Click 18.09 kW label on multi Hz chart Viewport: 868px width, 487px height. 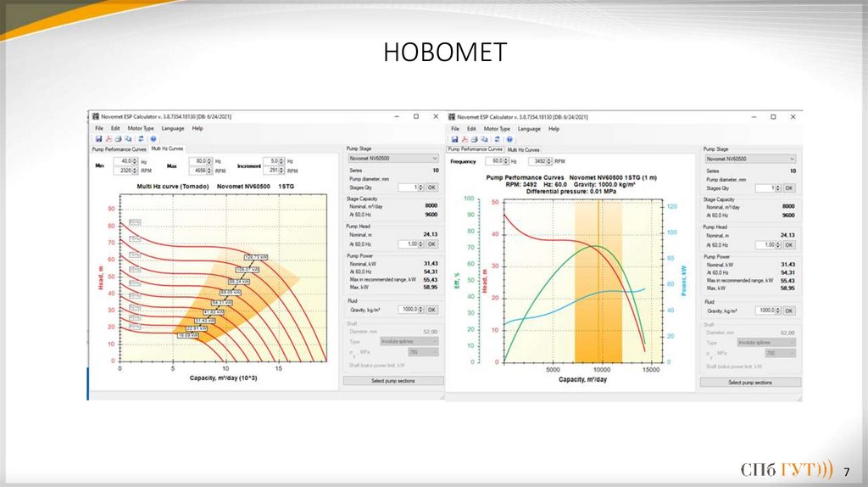187,336
